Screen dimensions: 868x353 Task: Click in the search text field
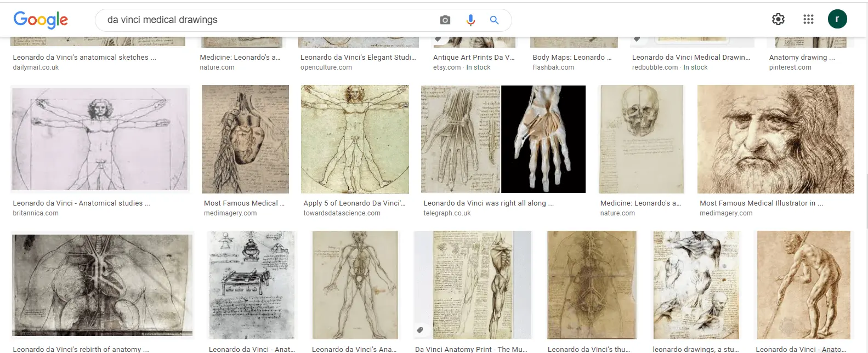269,20
